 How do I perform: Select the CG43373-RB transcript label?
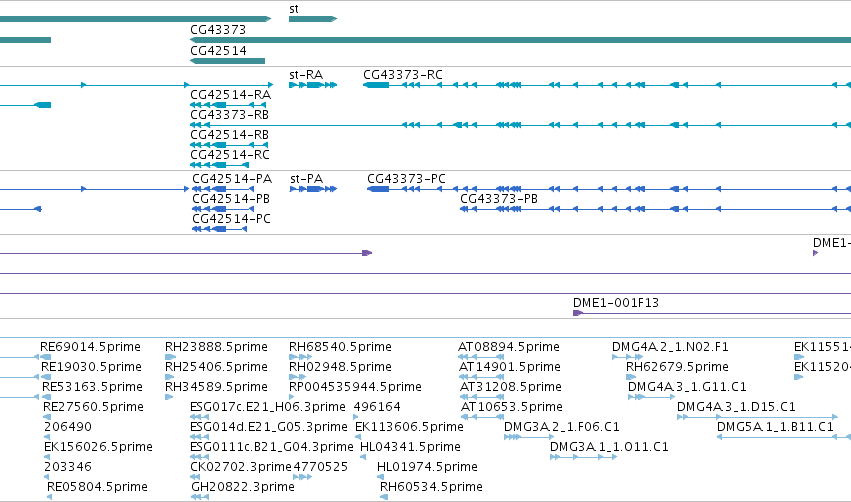tap(229, 115)
